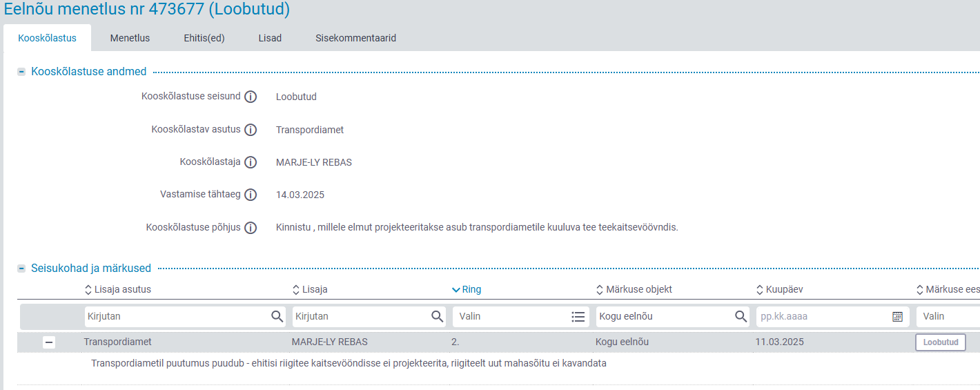The image size is (980, 390).
Task: Click the Eelnõu menetlus nr 473677 heading
Action: pyautogui.click(x=147, y=10)
